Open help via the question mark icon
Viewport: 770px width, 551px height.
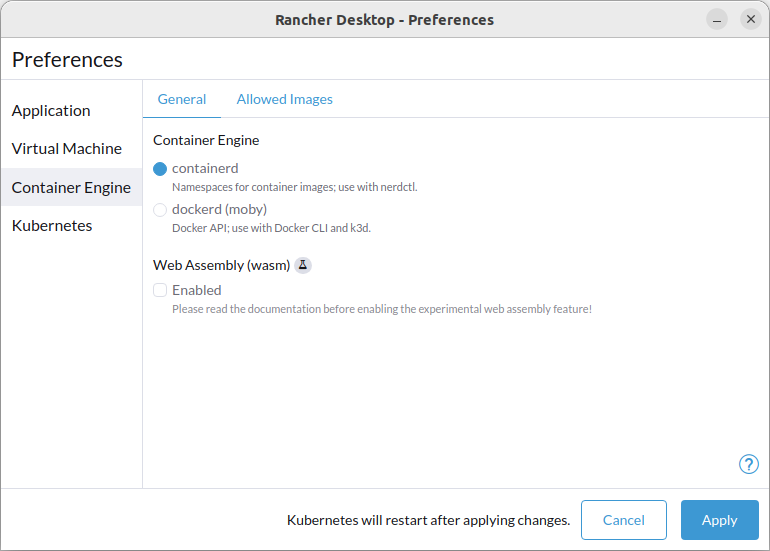tap(748, 464)
